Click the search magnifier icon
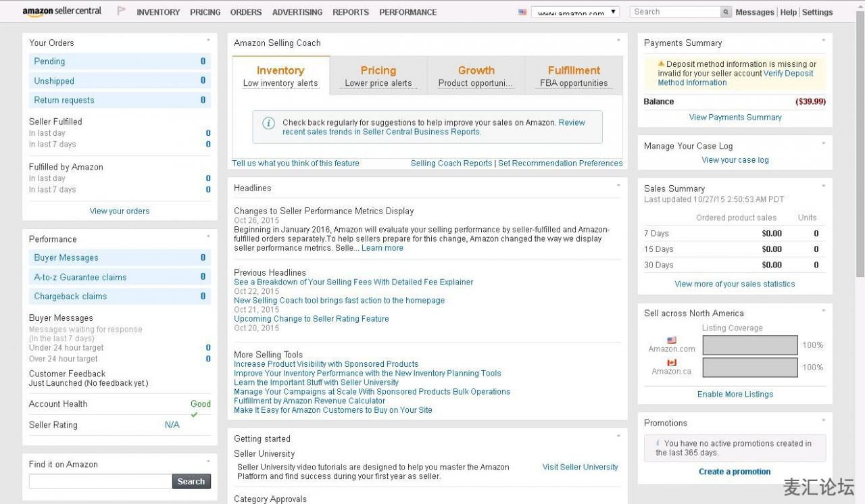 (726, 12)
